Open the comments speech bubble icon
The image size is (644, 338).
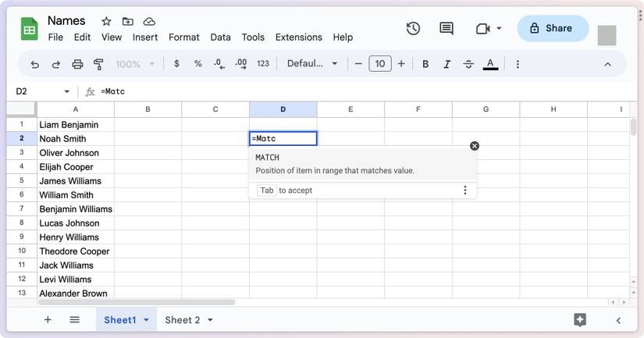point(447,28)
